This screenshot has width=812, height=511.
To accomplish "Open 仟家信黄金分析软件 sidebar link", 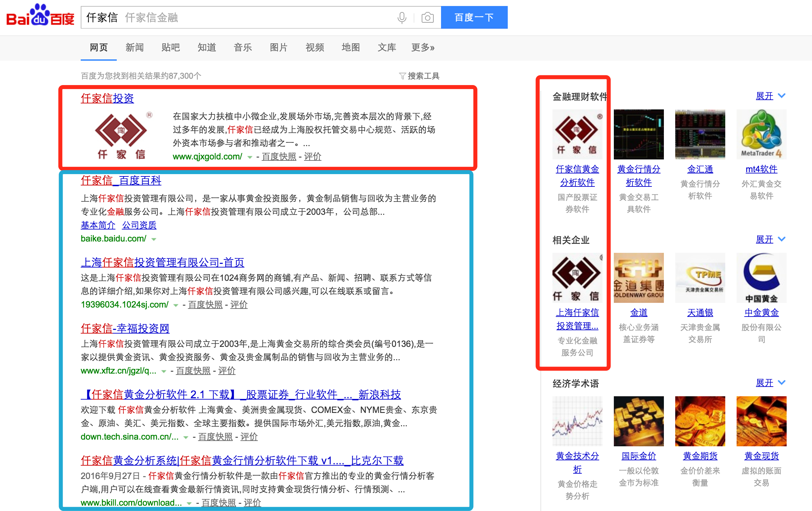I will (577, 175).
